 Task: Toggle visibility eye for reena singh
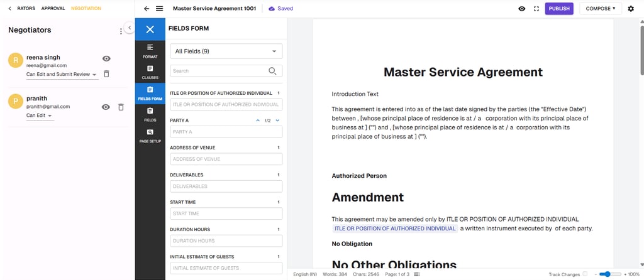[x=106, y=58]
